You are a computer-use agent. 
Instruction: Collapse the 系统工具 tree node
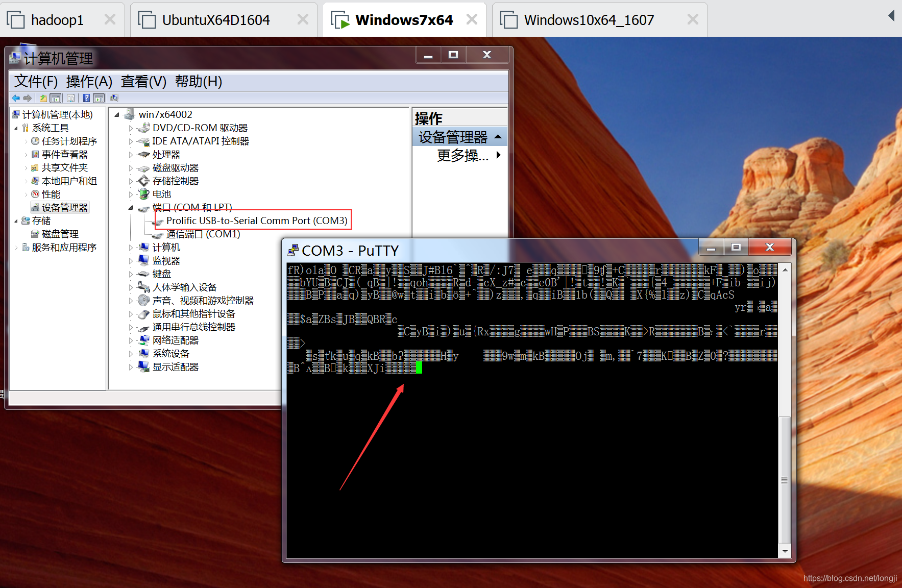pos(16,128)
